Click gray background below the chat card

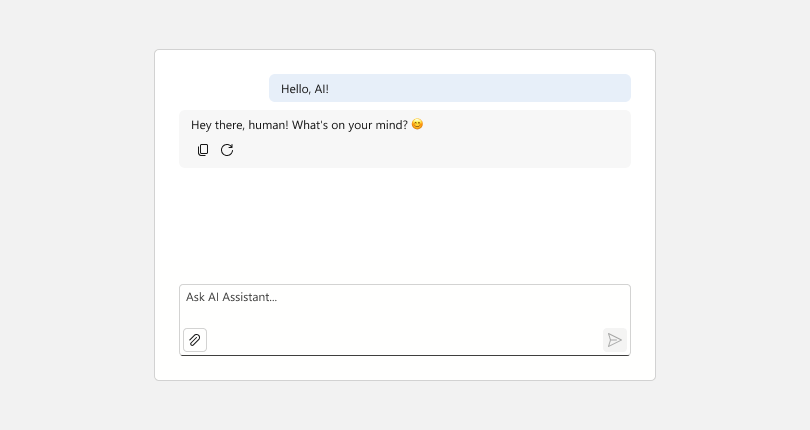pos(404,405)
